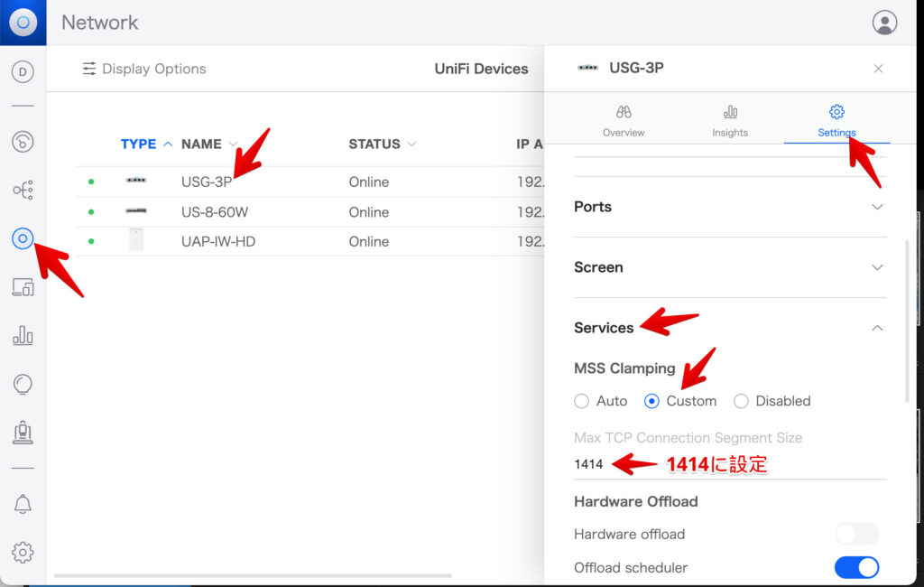924x587 pixels.
Task: Switch to the Overview tab
Action: coord(624,121)
